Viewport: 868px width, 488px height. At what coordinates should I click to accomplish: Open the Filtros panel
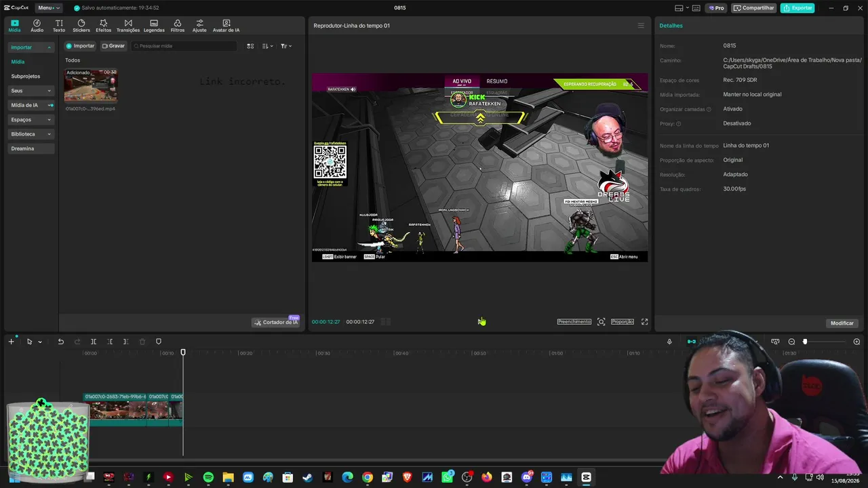178,26
